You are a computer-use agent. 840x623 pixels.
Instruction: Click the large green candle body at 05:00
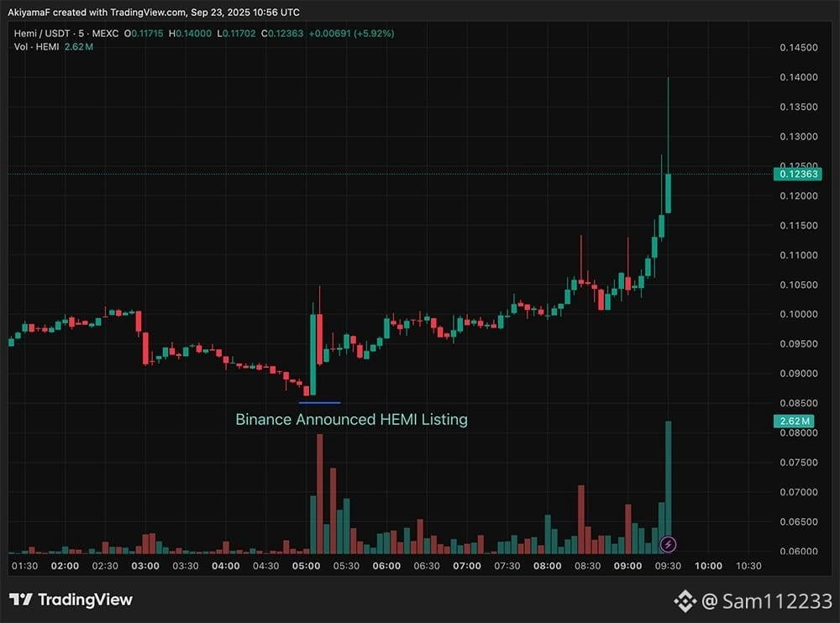click(312, 354)
